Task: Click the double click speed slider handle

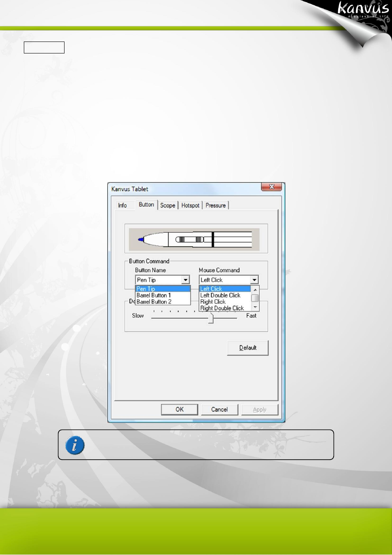Action: tap(211, 318)
